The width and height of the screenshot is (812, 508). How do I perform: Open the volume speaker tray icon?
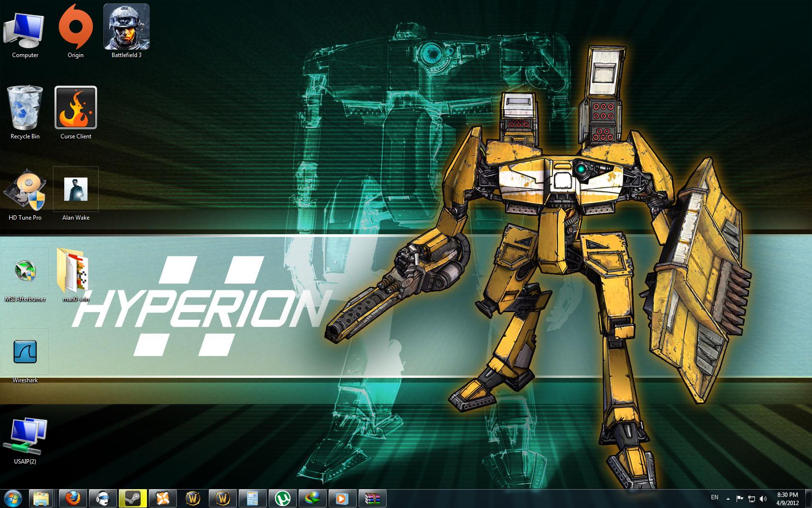tap(763, 498)
